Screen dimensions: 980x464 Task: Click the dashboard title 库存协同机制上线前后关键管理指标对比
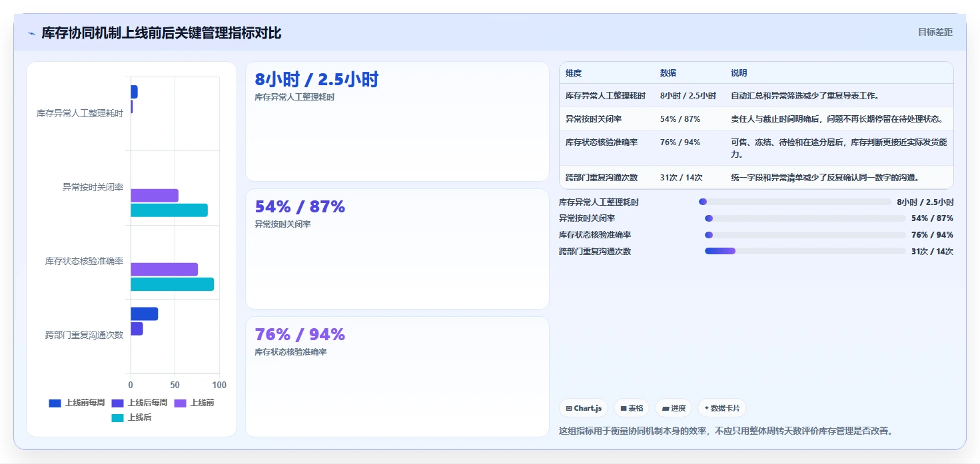tap(161, 33)
